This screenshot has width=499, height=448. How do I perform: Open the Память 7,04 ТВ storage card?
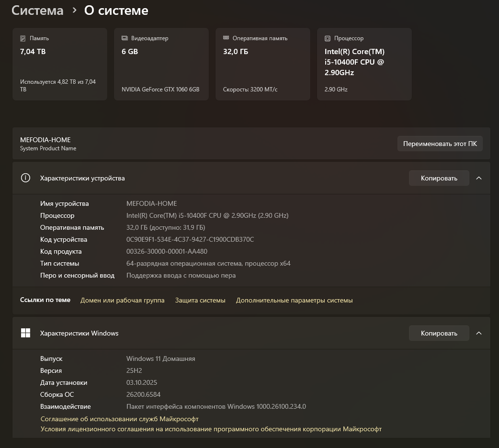[60, 65]
